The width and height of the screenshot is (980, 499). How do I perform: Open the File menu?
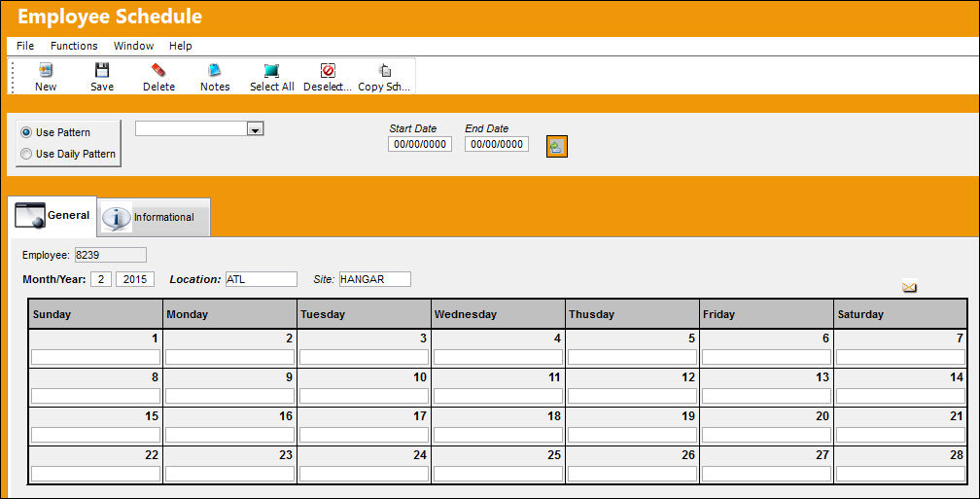(x=25, y=46)
